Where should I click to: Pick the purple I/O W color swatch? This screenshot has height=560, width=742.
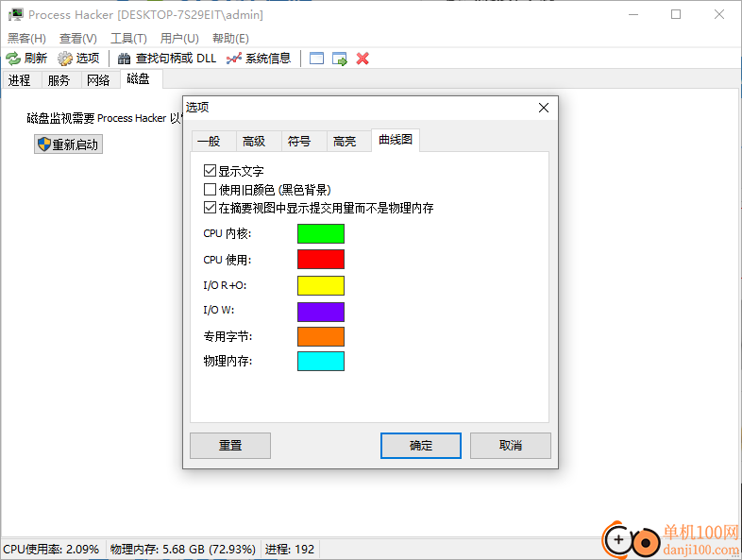[x=321, y=312]
